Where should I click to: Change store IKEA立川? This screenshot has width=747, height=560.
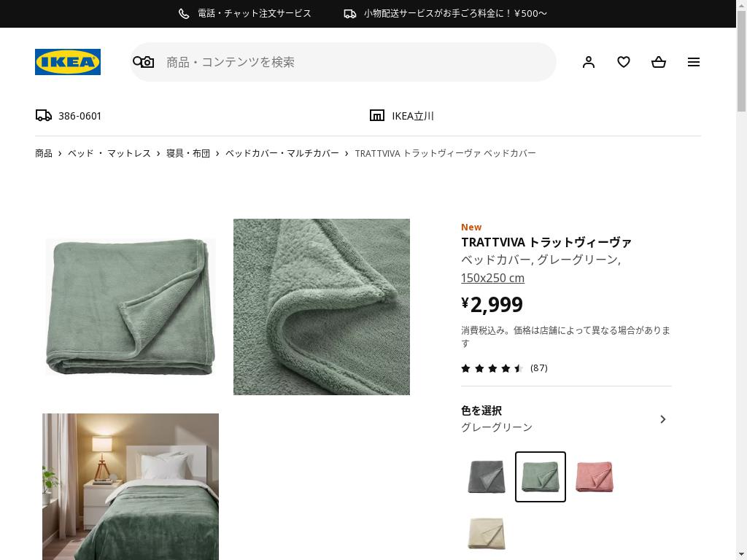coord(413,116)
